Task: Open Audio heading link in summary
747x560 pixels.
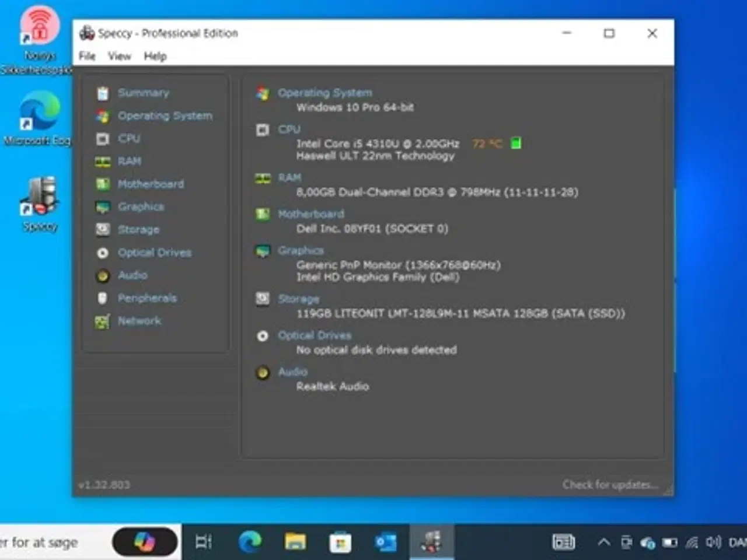Action: tap(292, 372)
